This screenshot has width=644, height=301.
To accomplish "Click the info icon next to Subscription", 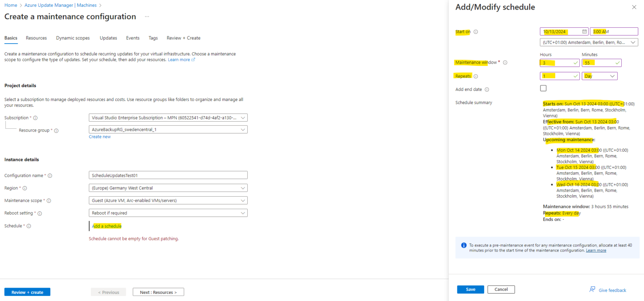I will point(35,118).
